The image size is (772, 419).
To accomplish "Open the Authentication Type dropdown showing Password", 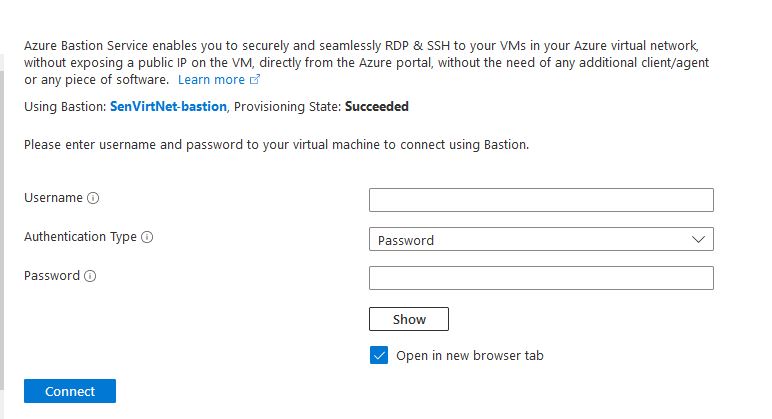I will pos(540,240).
